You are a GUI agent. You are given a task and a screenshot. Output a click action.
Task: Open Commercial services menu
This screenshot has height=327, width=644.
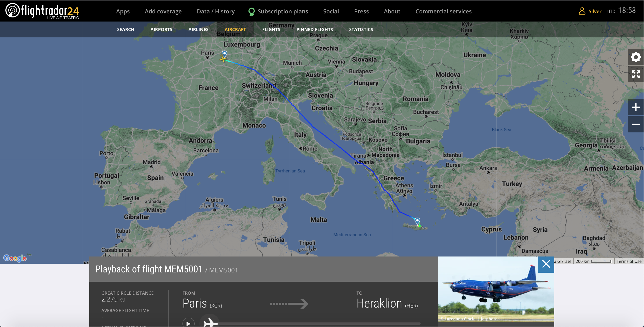pos(443,11)
